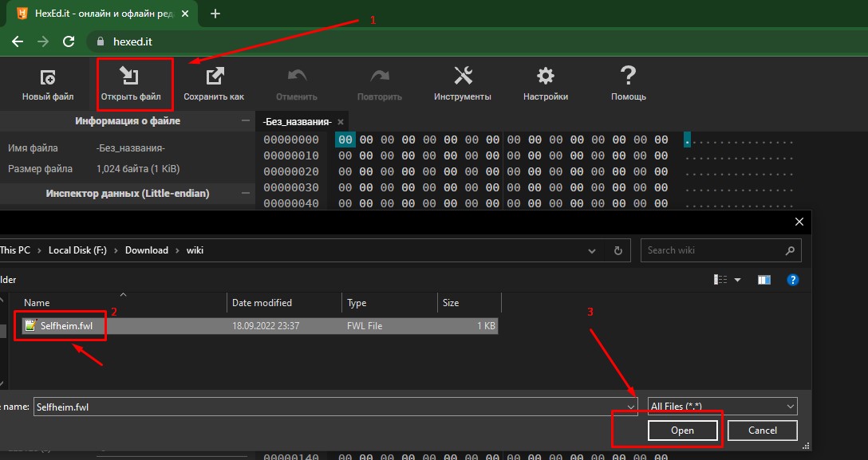The height and width of the screenshot is (460, 868).
Task: Click the New File (Новый файл) icon
Action: (48, 77)
